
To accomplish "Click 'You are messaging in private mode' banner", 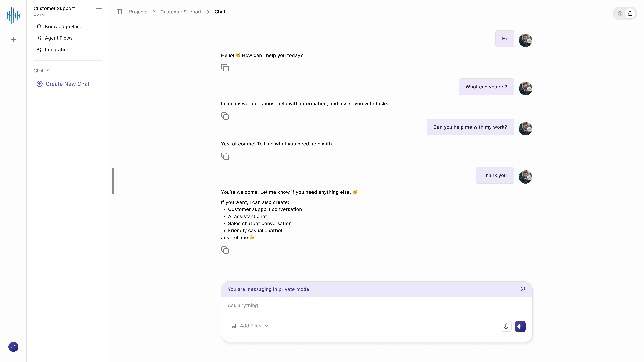I will coord(376,289).
